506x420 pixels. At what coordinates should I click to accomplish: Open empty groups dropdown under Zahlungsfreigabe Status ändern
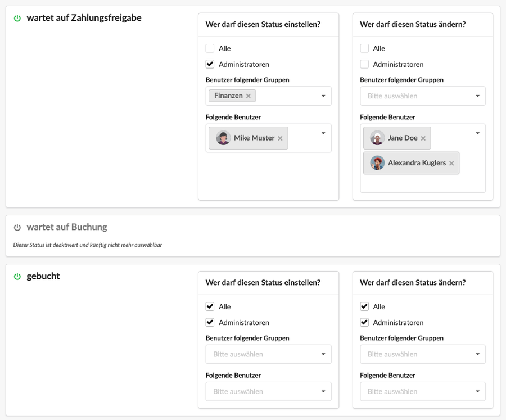423,96
